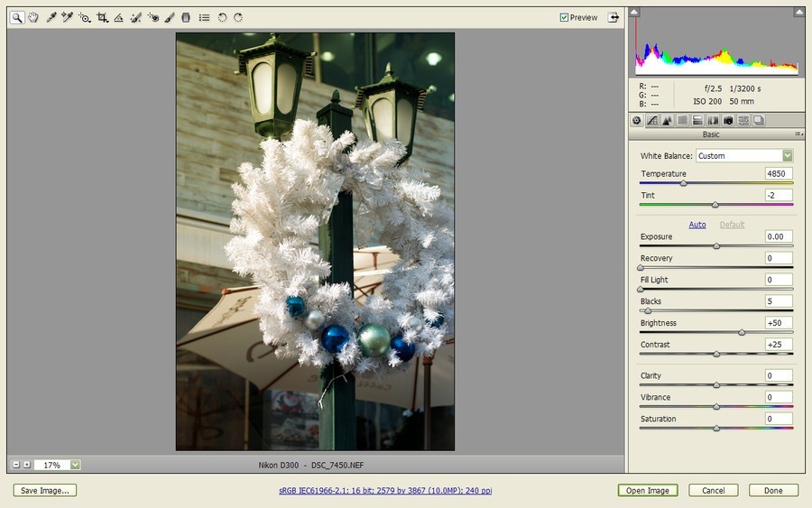Viewport: 812px width, 508px height.
Task: Click the Temperature value field
Action: point(778,173)
